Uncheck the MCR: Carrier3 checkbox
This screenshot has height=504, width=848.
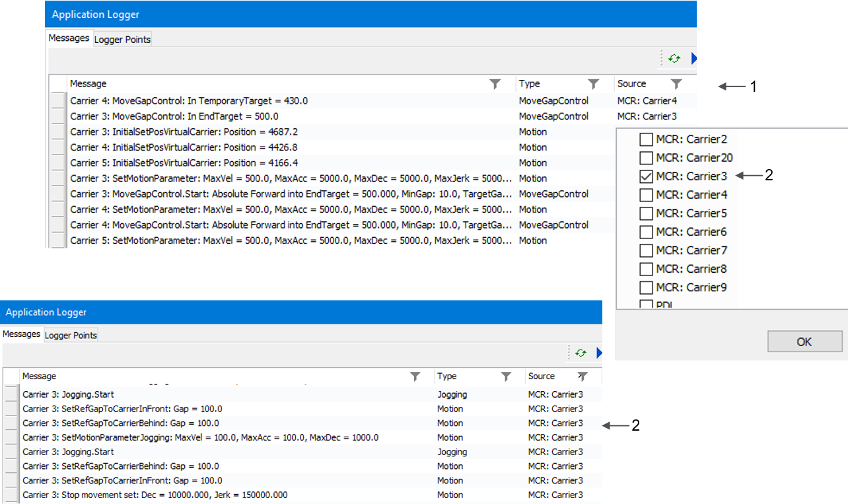coord(646,176)
